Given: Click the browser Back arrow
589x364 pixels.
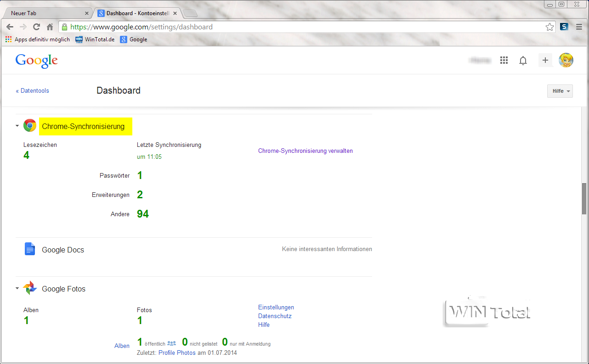Looking at the screenshot, I should point(10,27).
